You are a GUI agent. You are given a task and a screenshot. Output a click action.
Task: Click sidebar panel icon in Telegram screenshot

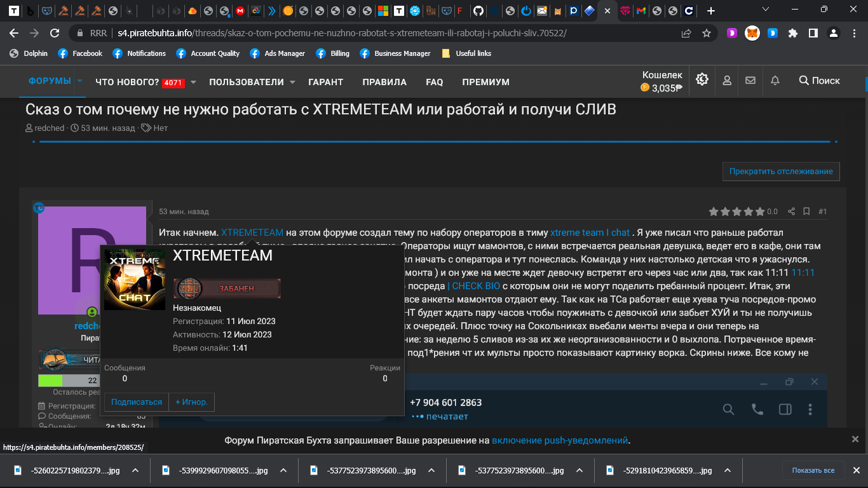click(785, 409)
